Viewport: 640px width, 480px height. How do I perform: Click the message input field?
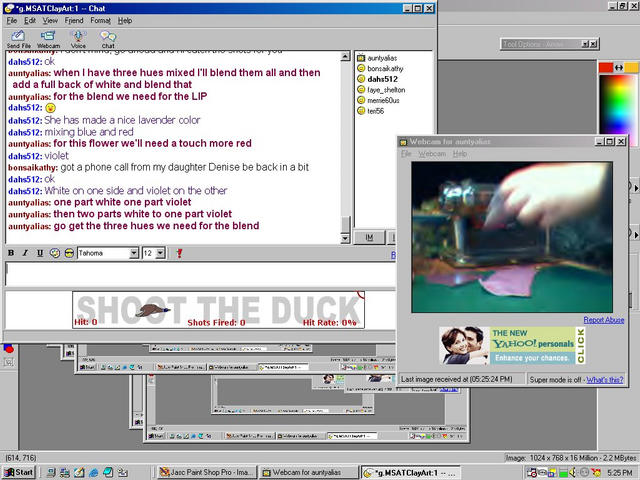click(x=200, y=274)
